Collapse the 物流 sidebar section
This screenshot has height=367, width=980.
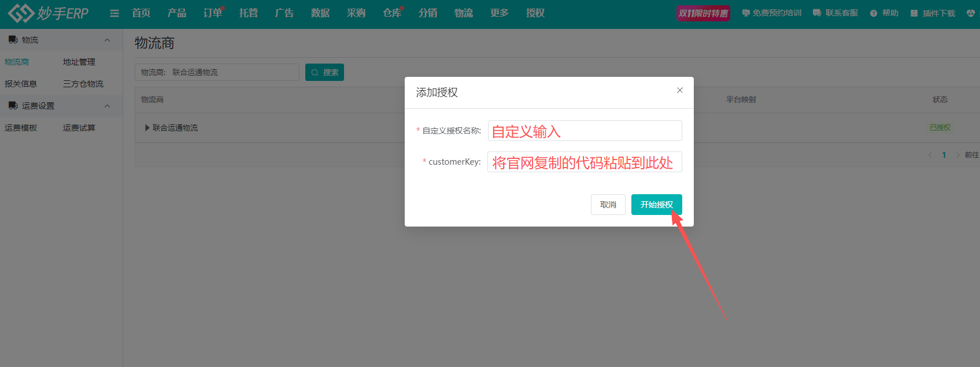(x=107, y=40)
